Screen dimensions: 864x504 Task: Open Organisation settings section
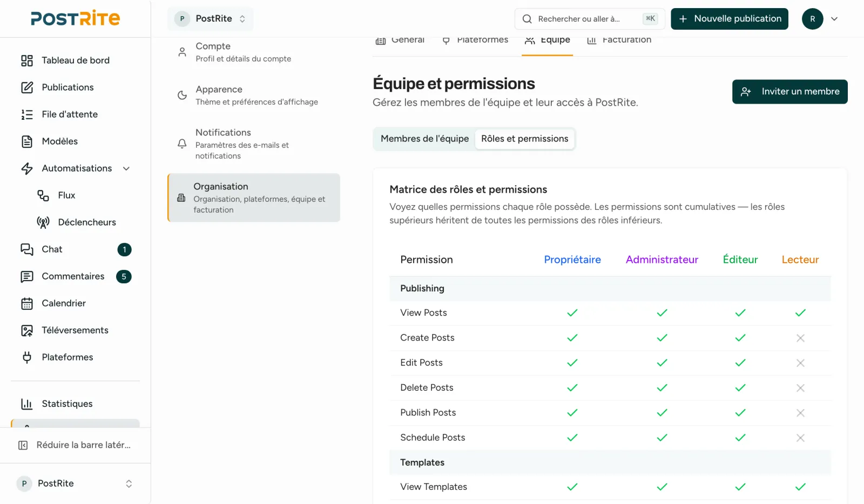(x=254, y=197)
